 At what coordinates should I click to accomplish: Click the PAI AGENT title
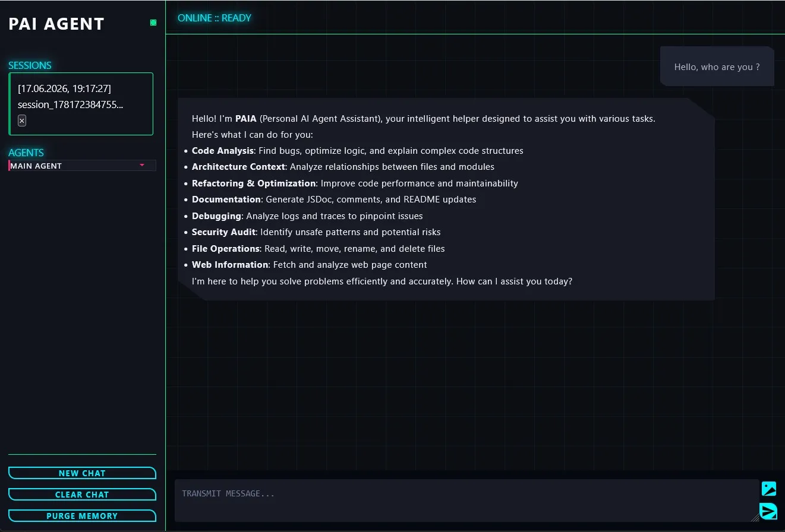click(56, 24)
